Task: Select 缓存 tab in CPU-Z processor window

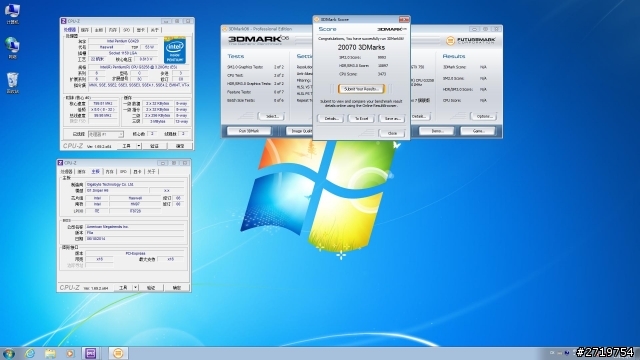Action: pyautogui.click(x=85, y=30)
